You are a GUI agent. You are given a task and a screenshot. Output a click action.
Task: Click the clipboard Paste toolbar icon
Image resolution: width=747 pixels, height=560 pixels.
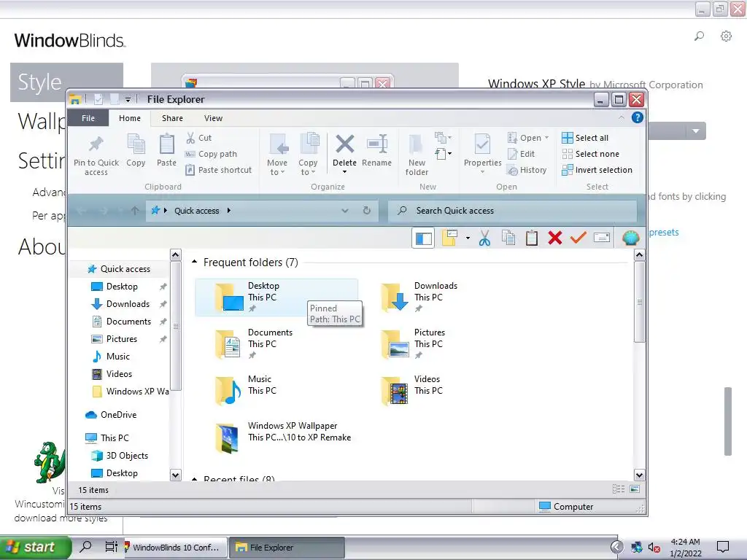click(x=532, y=238)
